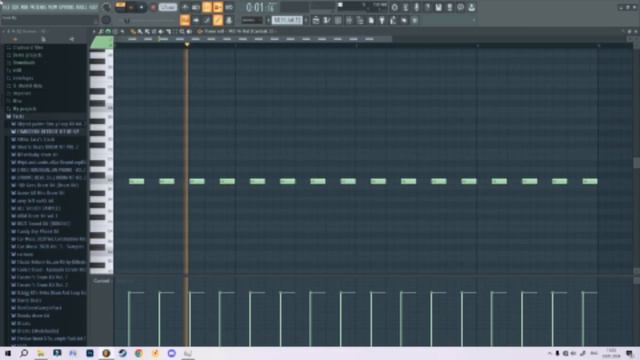Toggle the highlighted overdub recording button
This screenshot has height=360, width=640.
218,7
